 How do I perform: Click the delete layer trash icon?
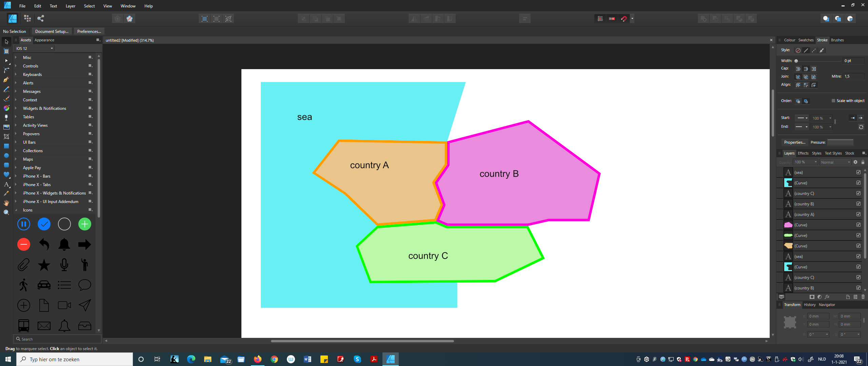(x=863, y=297)
